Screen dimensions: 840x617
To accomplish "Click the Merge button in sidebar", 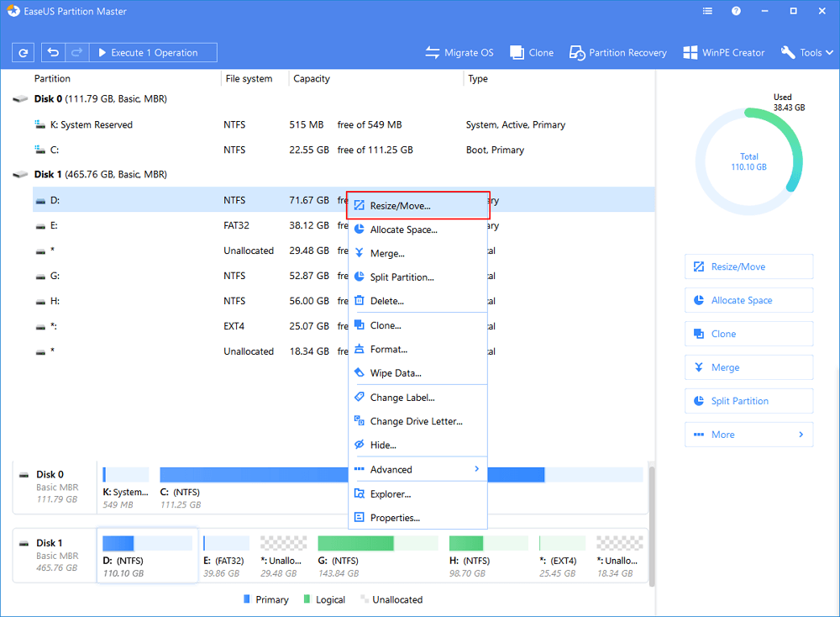I will [x=748, y=367].
